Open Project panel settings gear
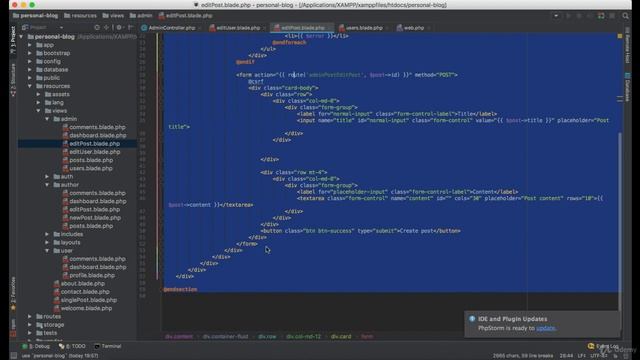This screenshot has width=640, height=360. click(119, 27)
